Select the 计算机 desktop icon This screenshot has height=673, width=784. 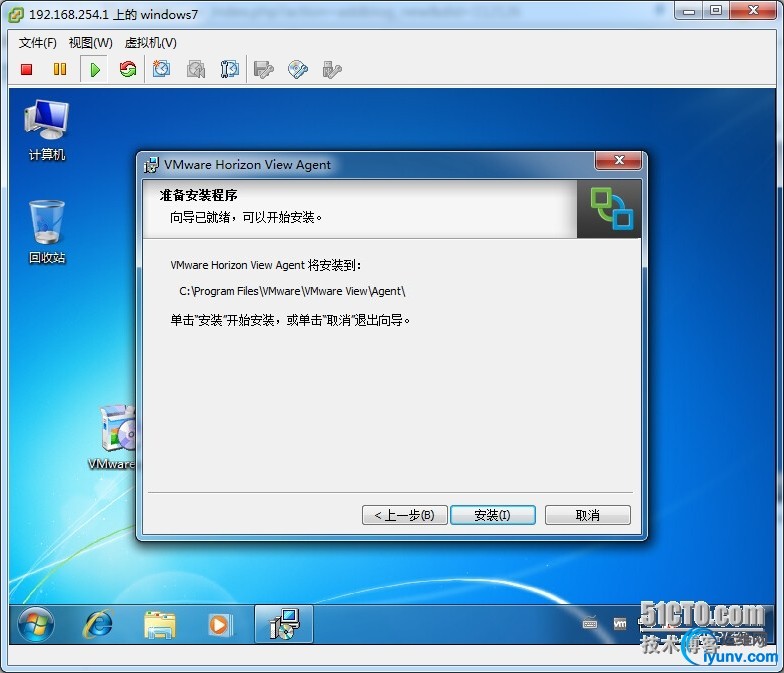tap(46, 130)
